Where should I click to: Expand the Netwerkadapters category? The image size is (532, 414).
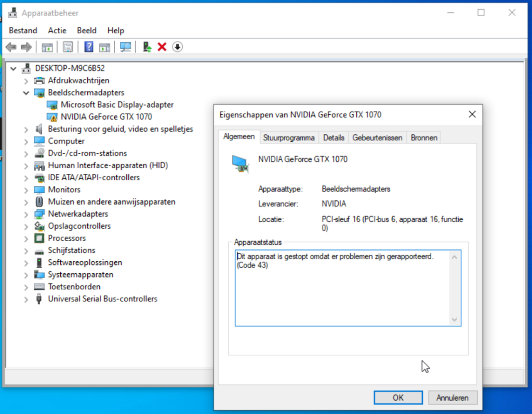26,214
